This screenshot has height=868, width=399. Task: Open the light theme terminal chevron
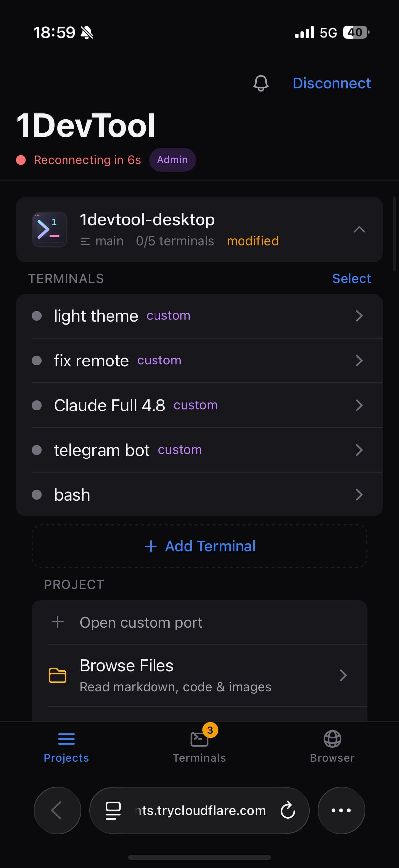pos(359,316)
